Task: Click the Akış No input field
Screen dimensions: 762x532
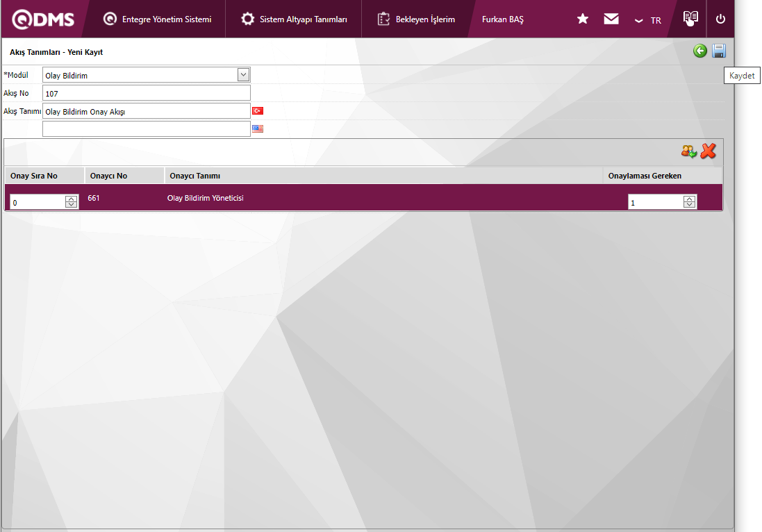Action: pyautogui.click(x=147, y=93)
